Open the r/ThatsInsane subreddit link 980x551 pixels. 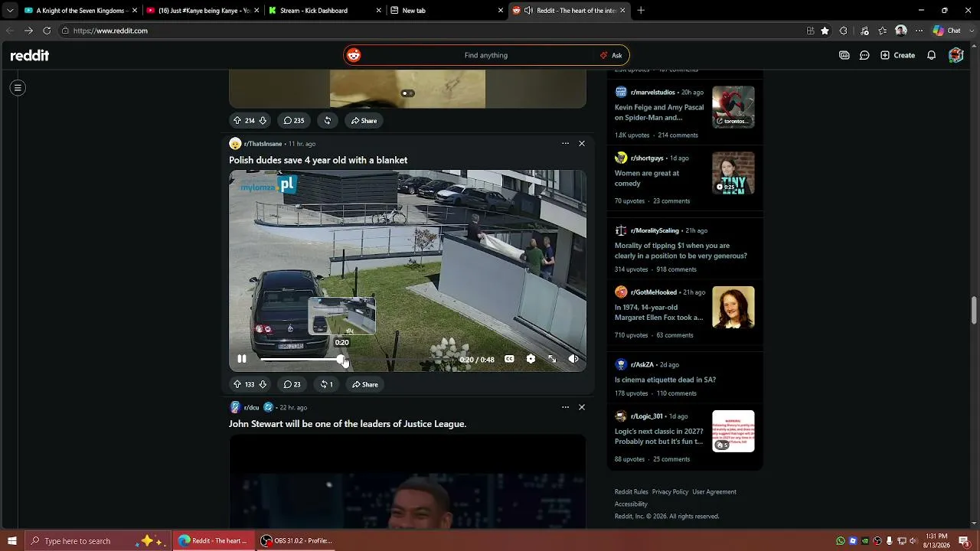click(263, 144)
